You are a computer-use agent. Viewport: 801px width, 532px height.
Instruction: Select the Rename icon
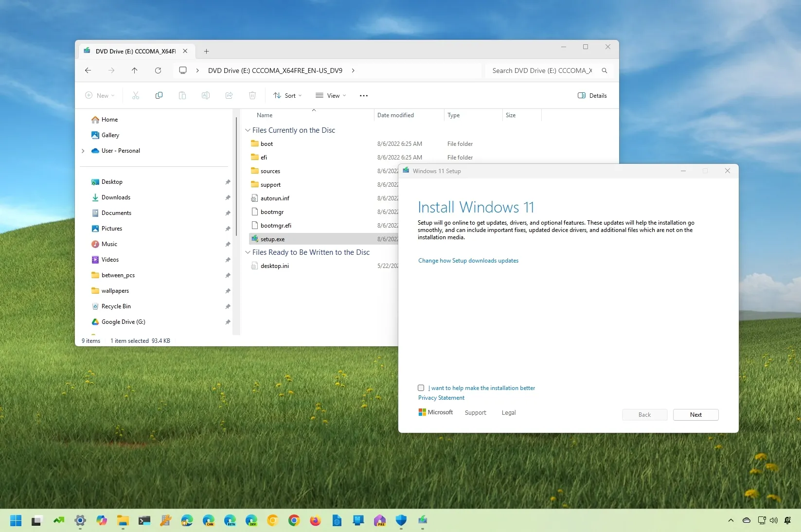(x=206, y=95)
